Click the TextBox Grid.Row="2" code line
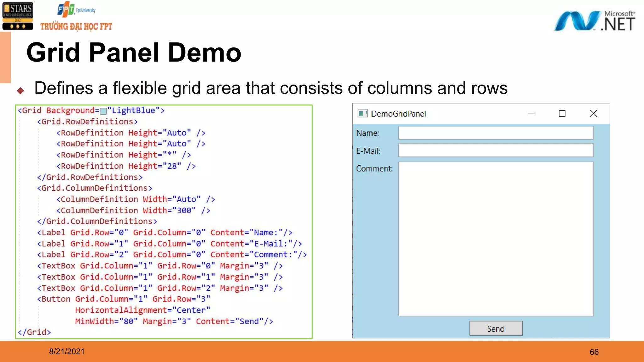 coord(160,288)
